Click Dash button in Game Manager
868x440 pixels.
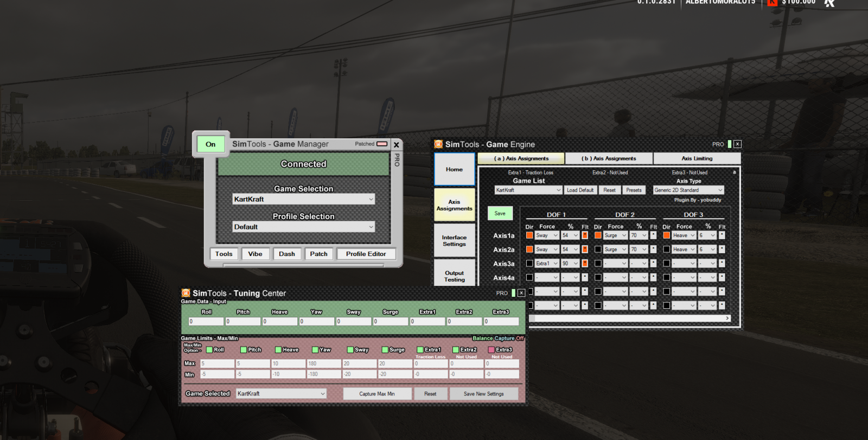pos(287,254)
